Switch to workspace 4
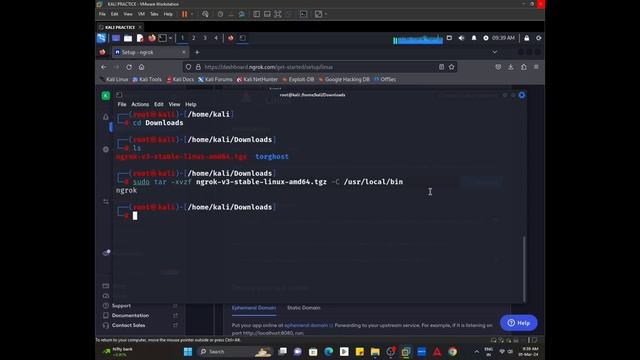This screenshot has width=640, height=360. coord(216,38)
